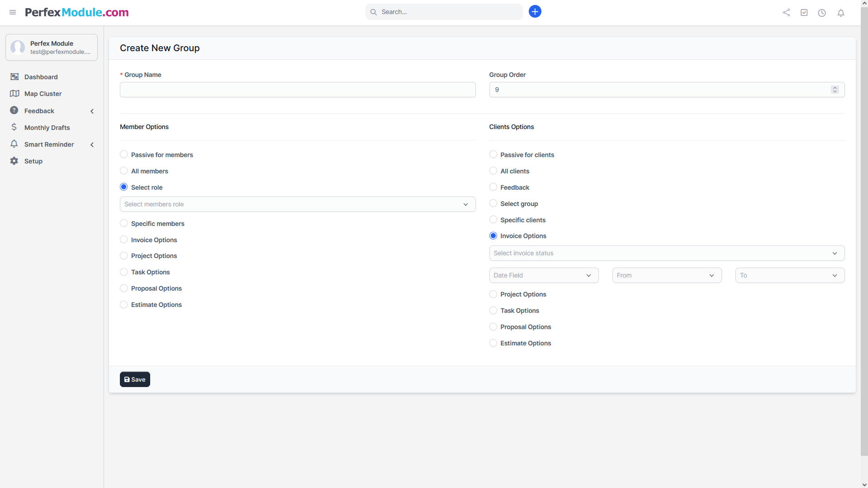Expand the Smart Reminder menu
This screenshot has width=868, height=488.
49,144
